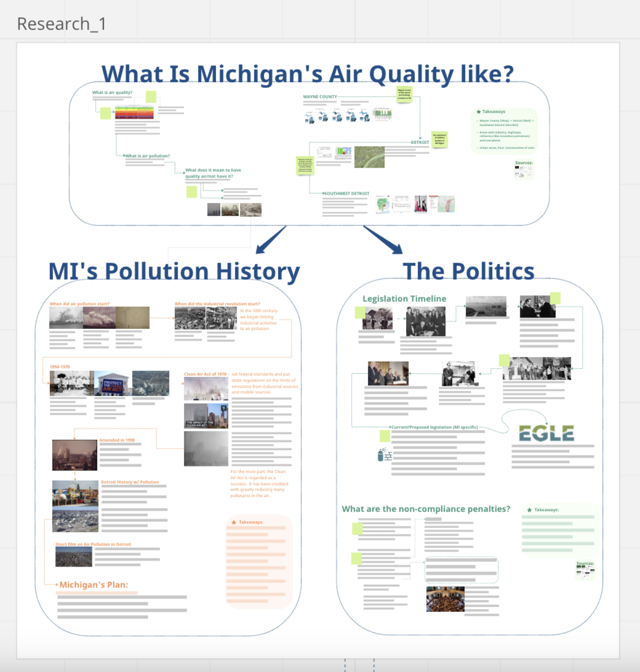This screenshot has width=640, height=672.
Task: Select the Research_1 frame title
Action: [61, 24]
